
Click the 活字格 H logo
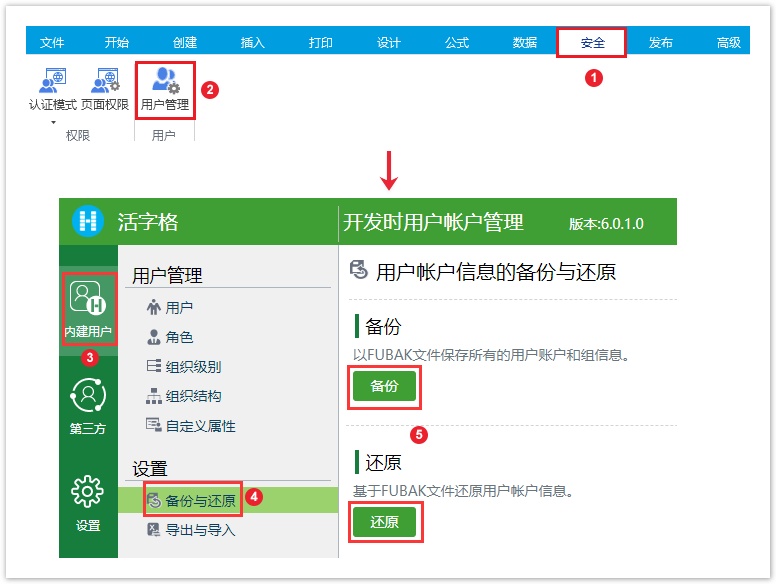88,221
